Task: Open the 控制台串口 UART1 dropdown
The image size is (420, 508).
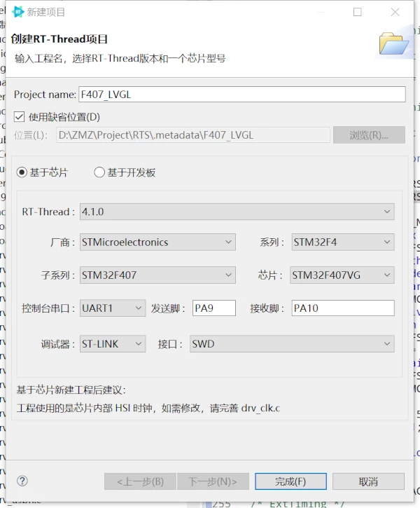Action: [113, 308]
